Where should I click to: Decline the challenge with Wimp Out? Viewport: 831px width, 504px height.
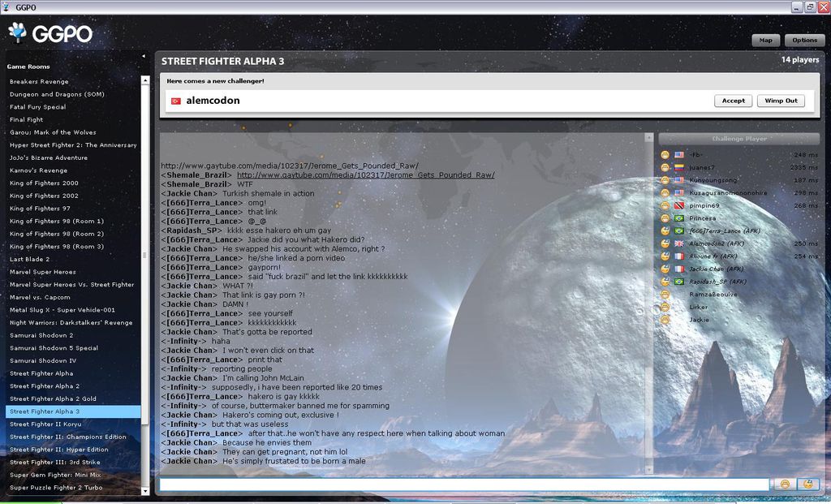tap(781, 101)
